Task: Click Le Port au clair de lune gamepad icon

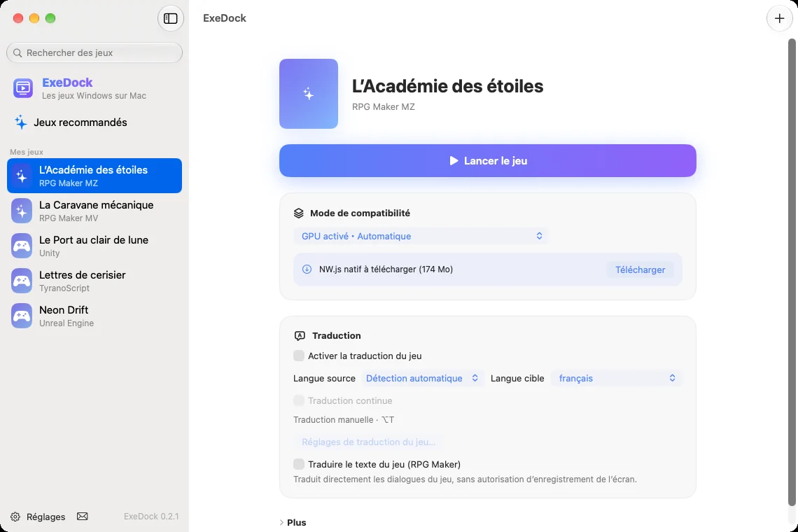Action: [22, 246]
